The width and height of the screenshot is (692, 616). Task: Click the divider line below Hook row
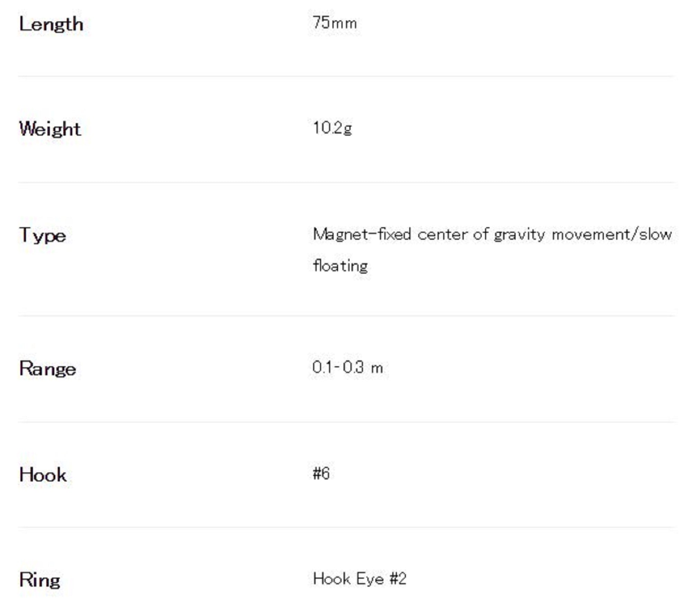[x=346, y=527]
